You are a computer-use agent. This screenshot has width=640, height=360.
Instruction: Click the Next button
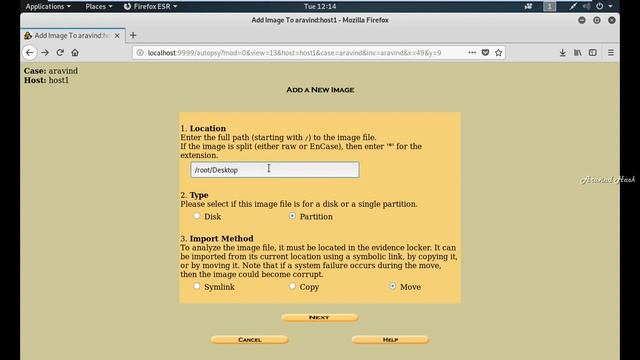[320, 318]
